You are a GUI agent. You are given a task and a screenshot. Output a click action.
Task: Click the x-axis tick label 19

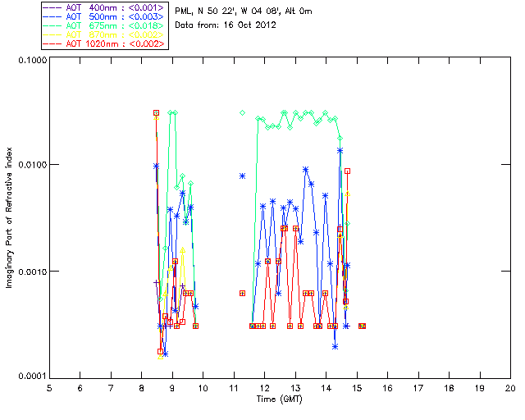coord(480,388)
